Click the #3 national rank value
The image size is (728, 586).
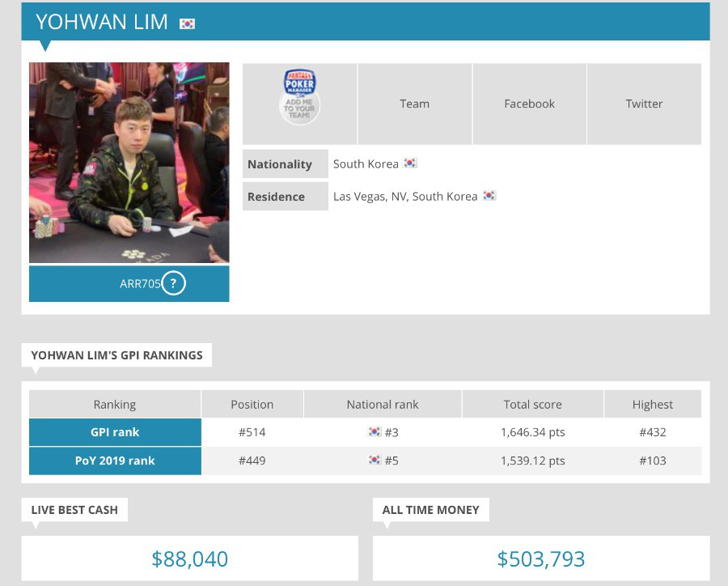point(392,433)
